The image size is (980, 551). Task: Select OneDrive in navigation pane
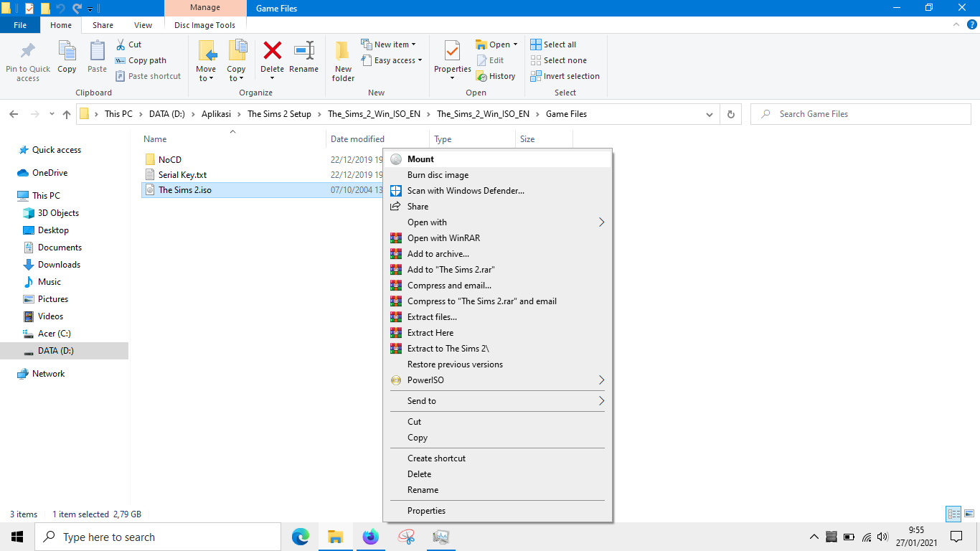click(x=50, y=173)
